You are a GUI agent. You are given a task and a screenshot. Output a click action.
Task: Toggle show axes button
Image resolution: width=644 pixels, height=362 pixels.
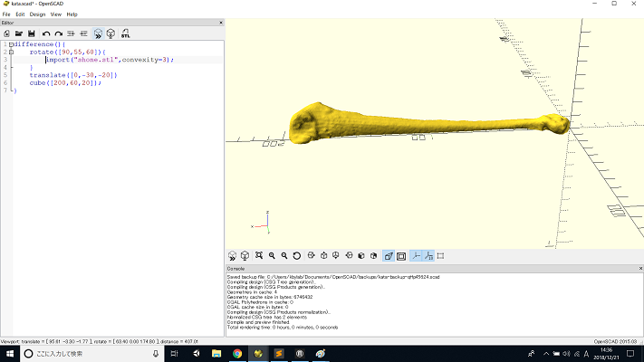point(416,256)
